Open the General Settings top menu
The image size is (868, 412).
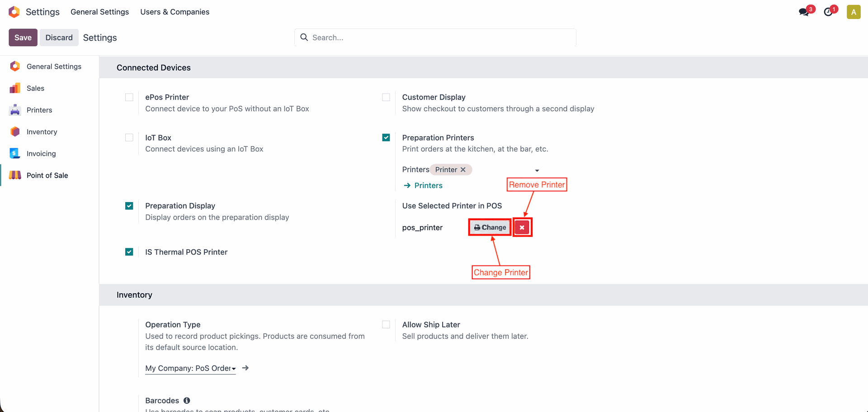coord(99,12)
